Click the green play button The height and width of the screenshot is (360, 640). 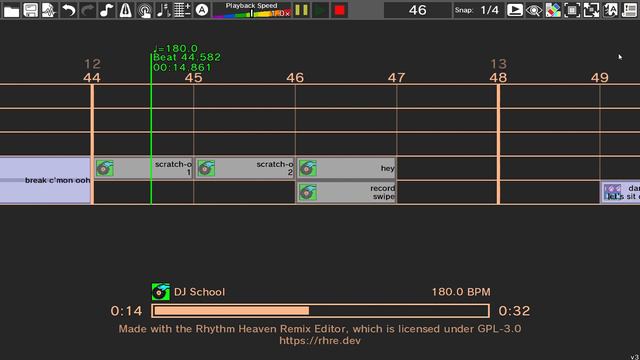click(320, 10)
